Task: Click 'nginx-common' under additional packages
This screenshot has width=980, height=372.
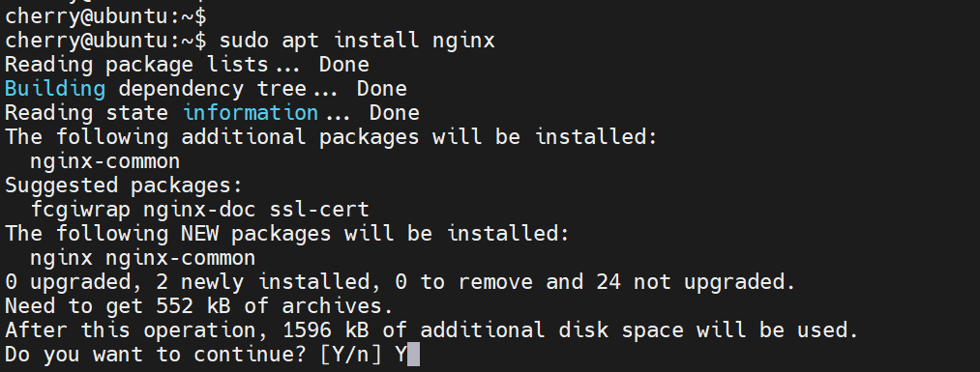Action: 105,161
